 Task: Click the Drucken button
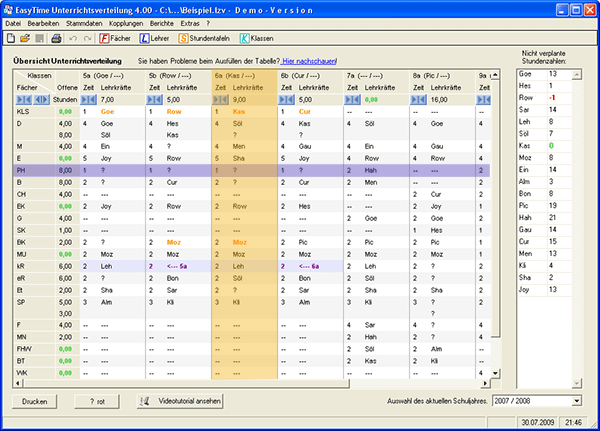(34, 402)
